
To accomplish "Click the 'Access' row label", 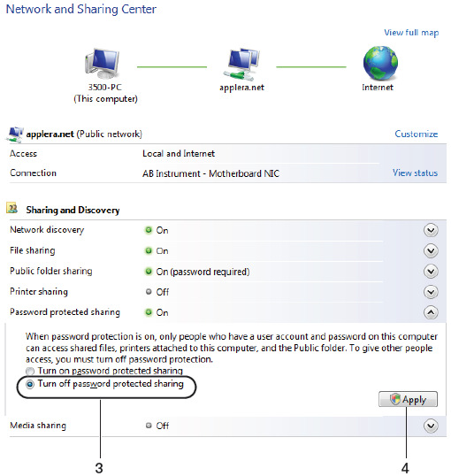I will tap(23, 154).
